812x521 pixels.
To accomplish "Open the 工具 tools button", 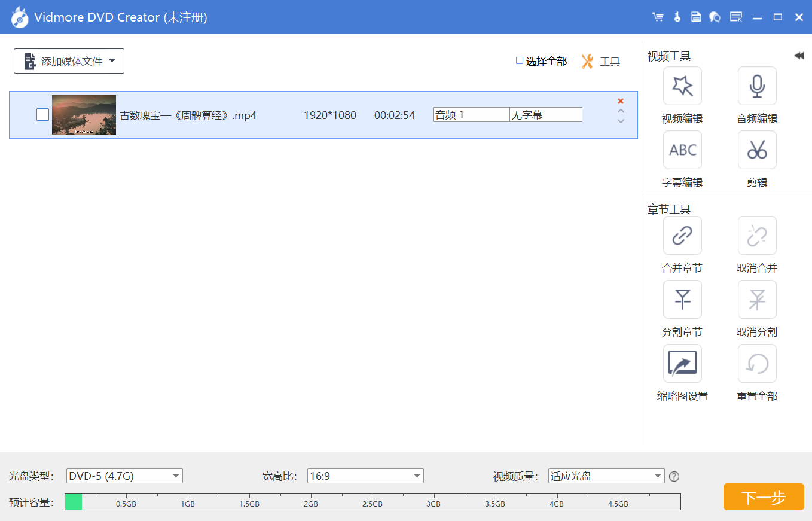I will (600, 61).
